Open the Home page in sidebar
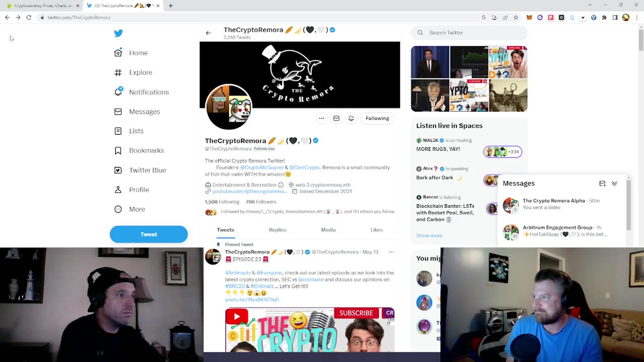This screenshot has width=644, height=362. [x=131, y=53]
